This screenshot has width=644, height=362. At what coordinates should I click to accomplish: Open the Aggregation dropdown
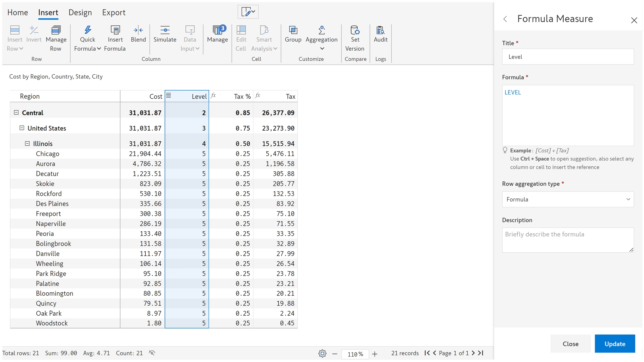coord(322,49)
